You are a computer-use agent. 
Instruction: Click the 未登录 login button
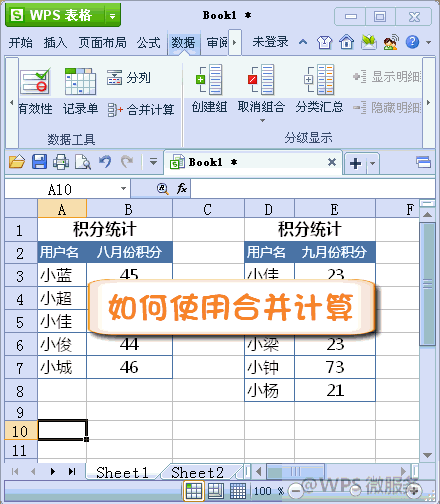[x=270, y=42]
